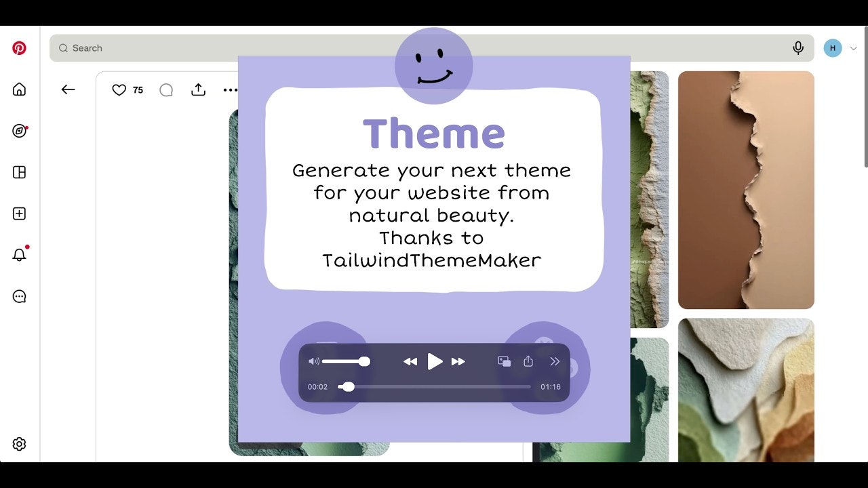Click the back arrow on the pin

(68, 89)
